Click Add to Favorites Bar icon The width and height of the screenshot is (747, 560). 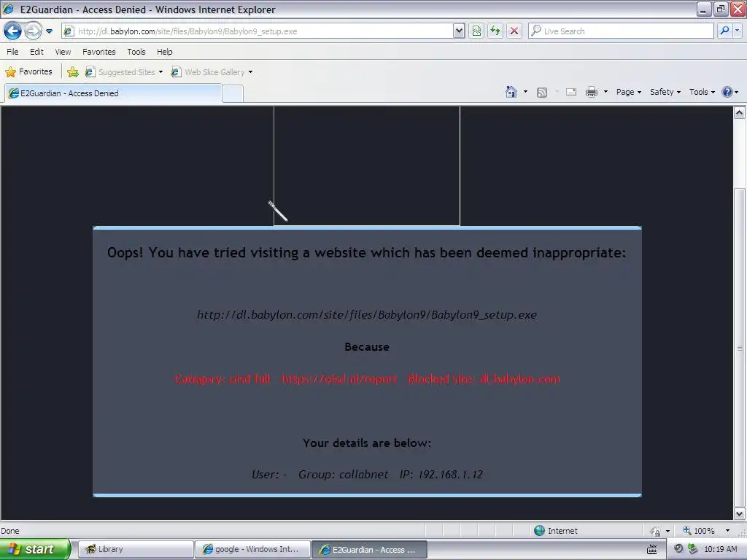pyautogui.click(x=72, y=72)
